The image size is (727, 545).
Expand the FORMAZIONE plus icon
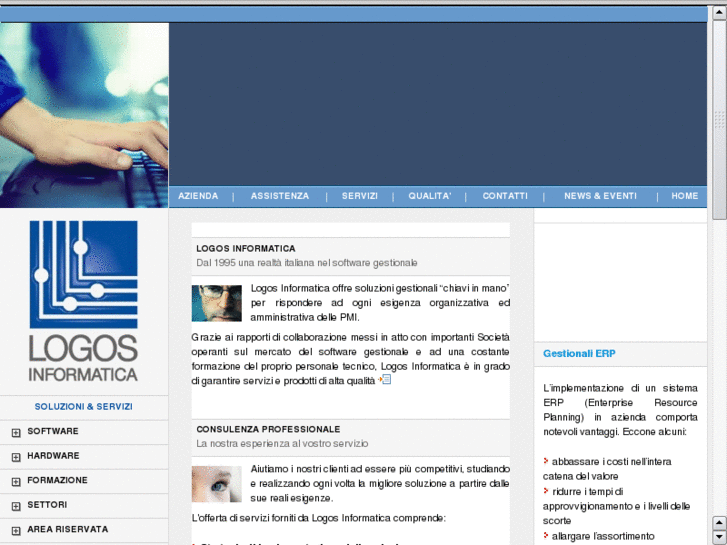16,482
